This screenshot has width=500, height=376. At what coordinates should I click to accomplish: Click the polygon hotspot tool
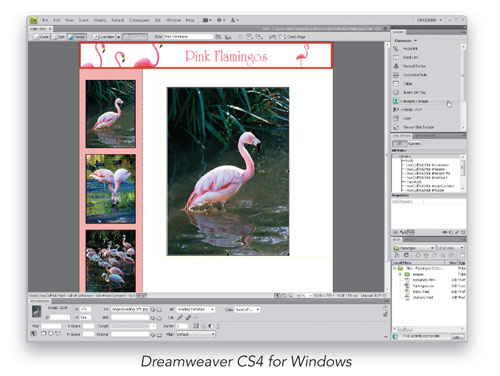click(x=58, y=333)
